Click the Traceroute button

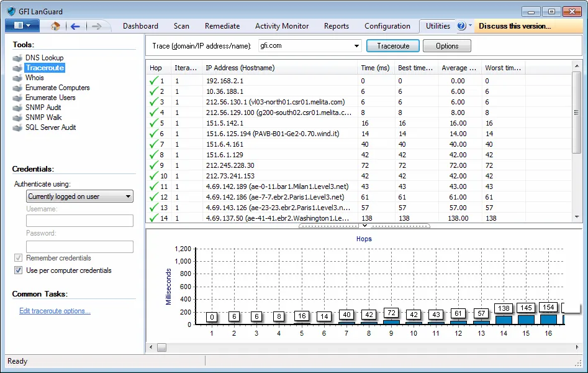point(393,46)
